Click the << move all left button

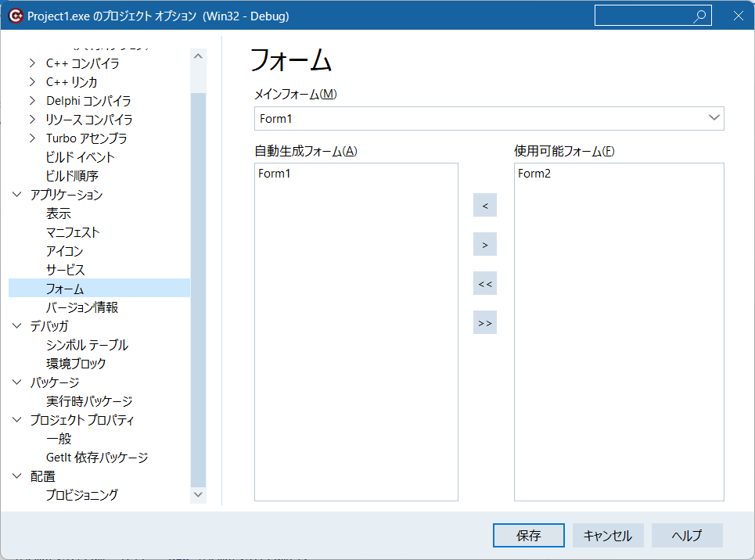coord(485,284)
